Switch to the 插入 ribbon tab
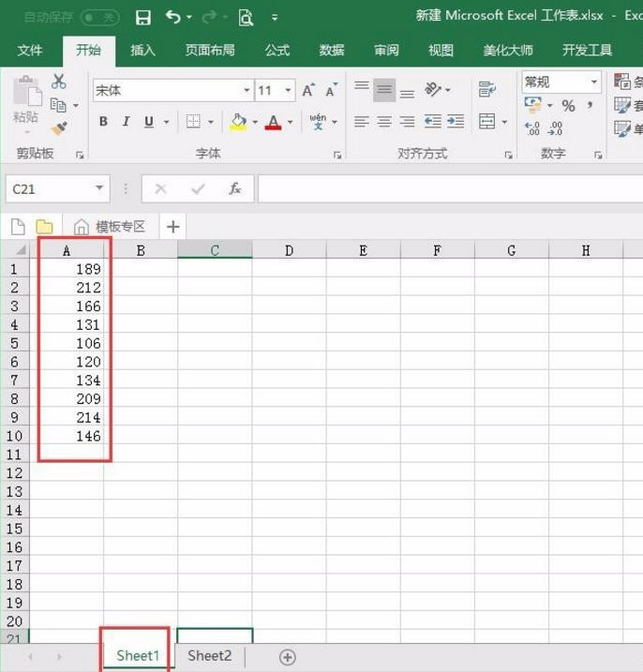 142,51
